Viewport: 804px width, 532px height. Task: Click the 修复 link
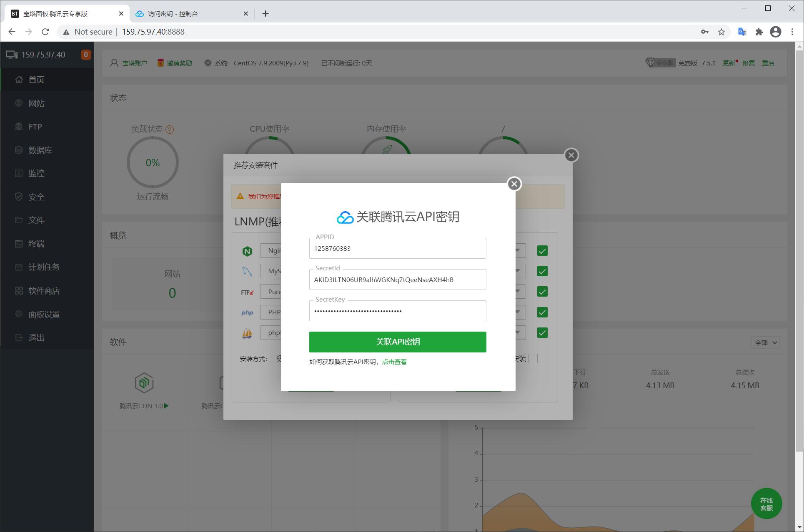[749, 63]
